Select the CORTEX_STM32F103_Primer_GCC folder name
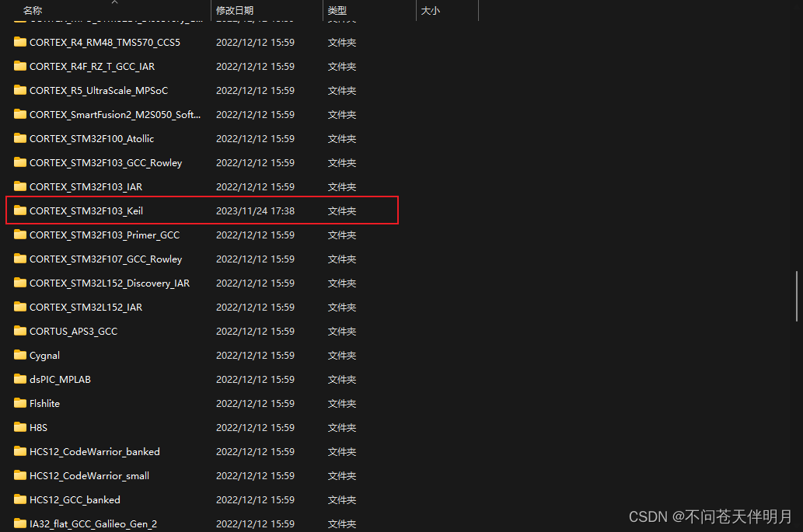This screenshot has height=532, width=803. 104,235
